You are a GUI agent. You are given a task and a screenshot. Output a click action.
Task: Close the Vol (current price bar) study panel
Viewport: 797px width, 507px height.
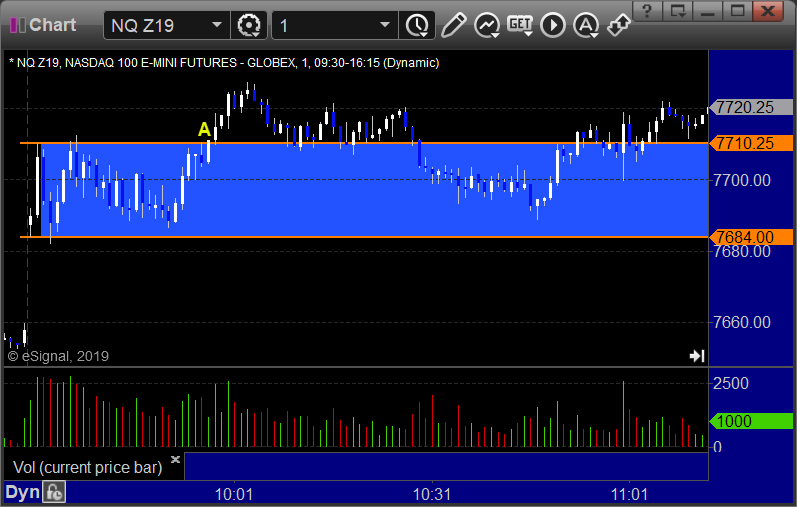(x=175, y=459)
